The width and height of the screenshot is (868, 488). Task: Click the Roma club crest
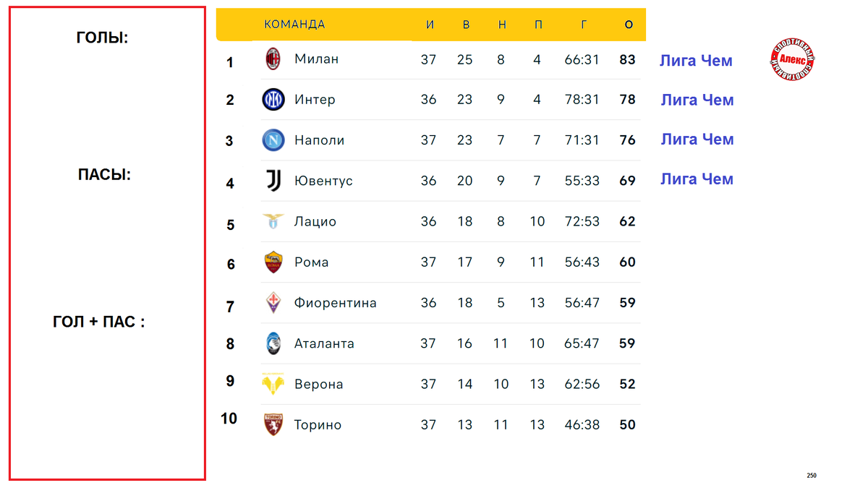pyautogui.click(x=273, y=262)
